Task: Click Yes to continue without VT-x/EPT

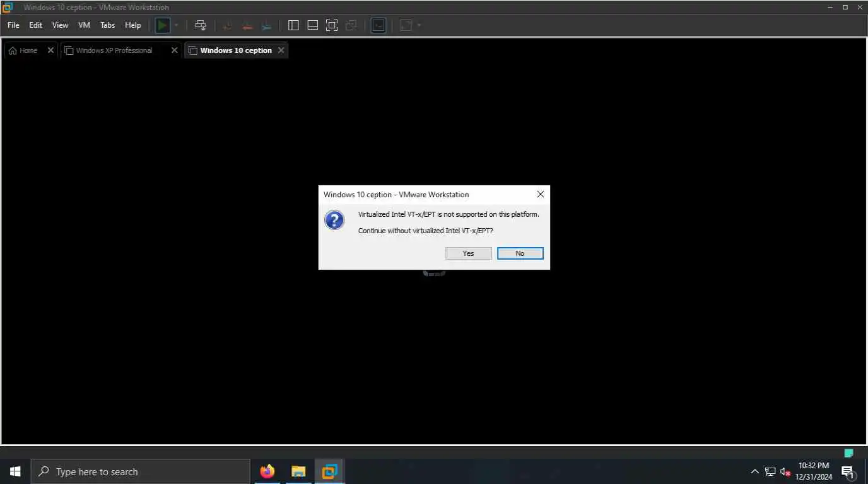Action: coord(468,253)
